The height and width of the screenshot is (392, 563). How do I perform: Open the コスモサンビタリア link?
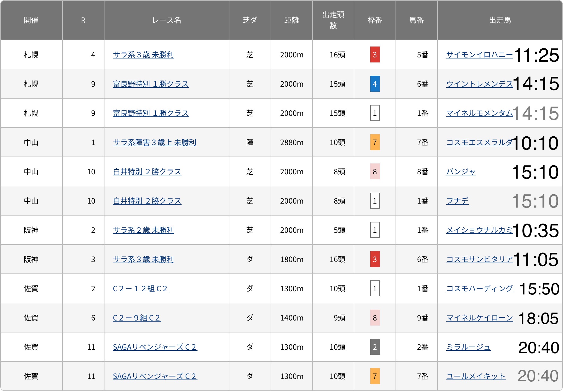[479, 259]
